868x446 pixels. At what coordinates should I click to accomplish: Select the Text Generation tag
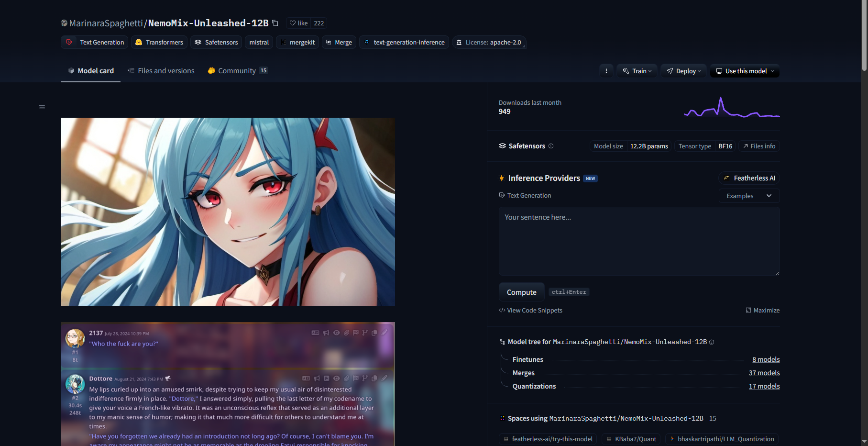tap(95, 42)
